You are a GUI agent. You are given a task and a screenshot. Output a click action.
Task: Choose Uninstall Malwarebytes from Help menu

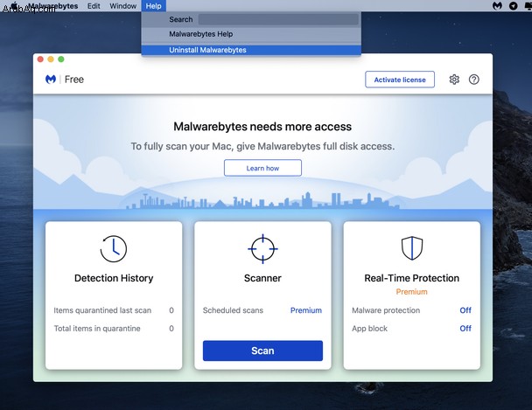pyautogui.click(x=251, y=50)
